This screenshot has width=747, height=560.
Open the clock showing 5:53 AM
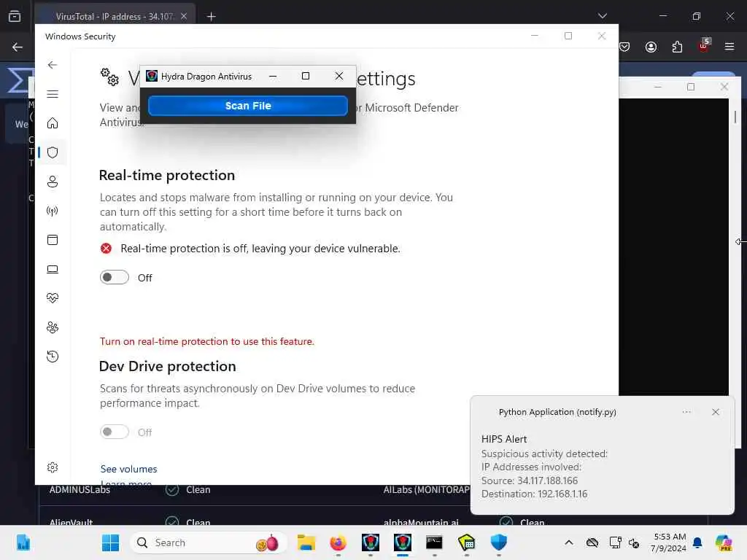coord(669,542)
